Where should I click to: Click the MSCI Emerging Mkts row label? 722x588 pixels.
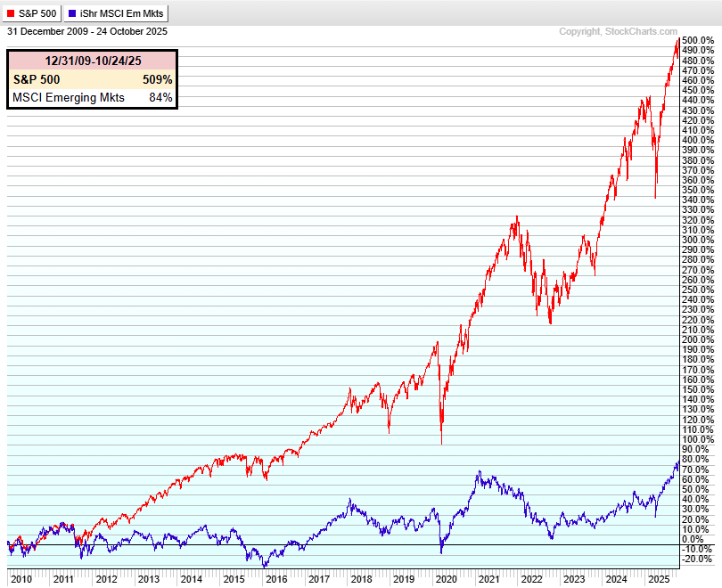coord(69,97)
